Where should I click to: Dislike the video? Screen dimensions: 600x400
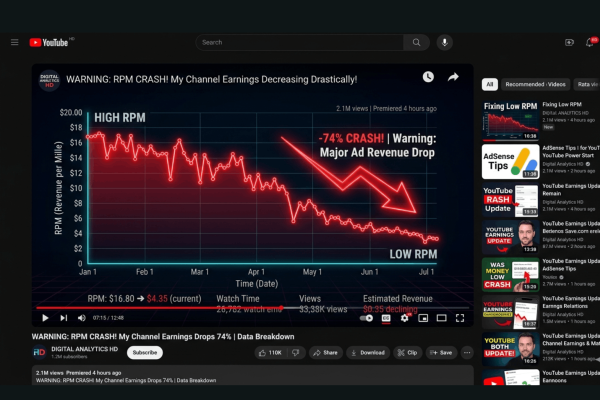click(x=296, y=353)
